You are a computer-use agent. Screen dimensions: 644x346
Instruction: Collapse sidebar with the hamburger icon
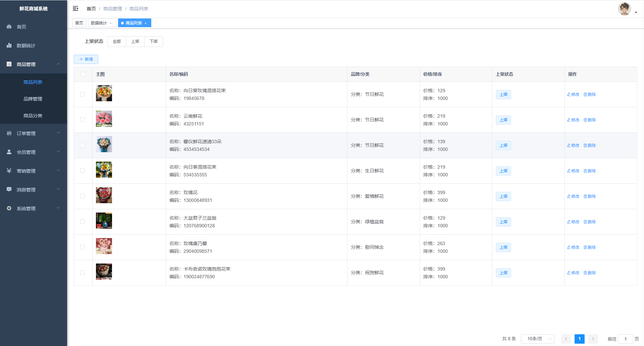pyautogui.click(x=75, y=8)
